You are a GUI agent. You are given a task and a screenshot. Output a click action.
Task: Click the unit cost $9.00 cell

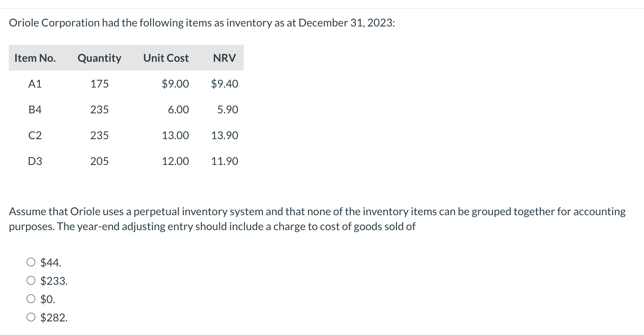[176, 84]
